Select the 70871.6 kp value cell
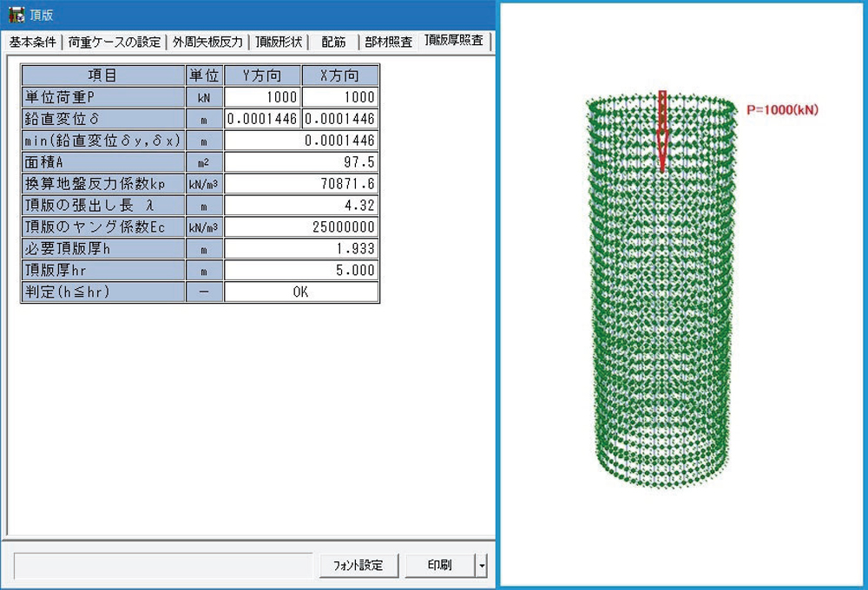 coord(302,184)
